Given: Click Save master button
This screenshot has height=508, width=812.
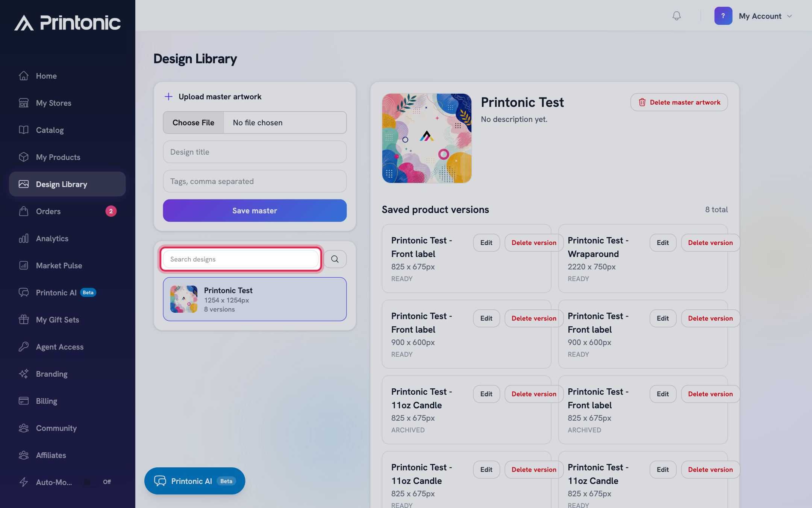Looking at the screenshot, I should click(x=255, y=210).
